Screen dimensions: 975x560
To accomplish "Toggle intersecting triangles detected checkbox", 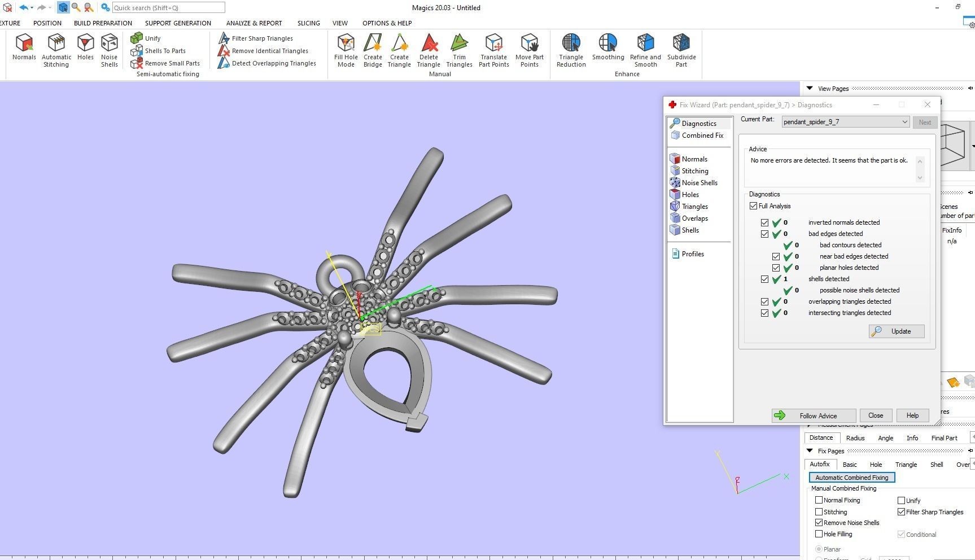I will point(764,313).
